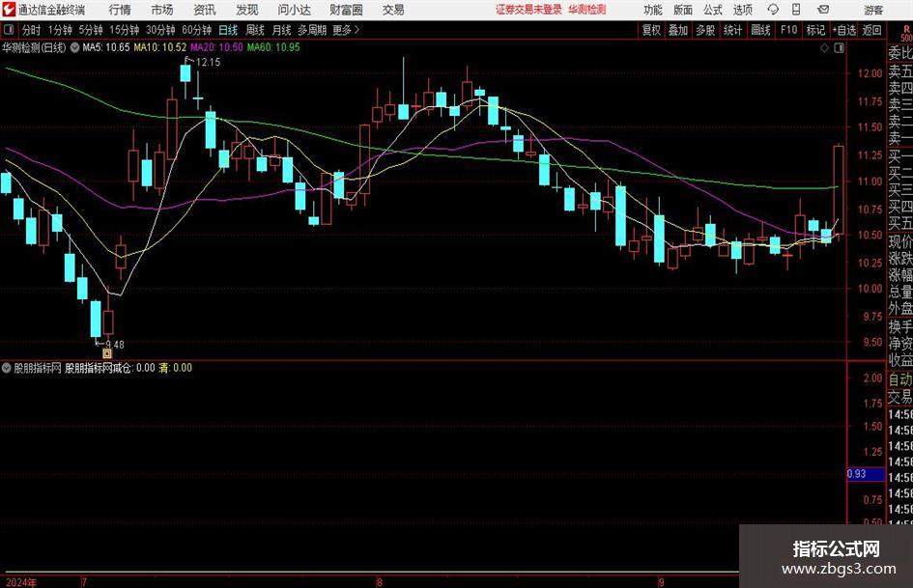Click the 12.15 high price label
The image size is (913, 588).
pyautogui.click(x=208, y=63)
